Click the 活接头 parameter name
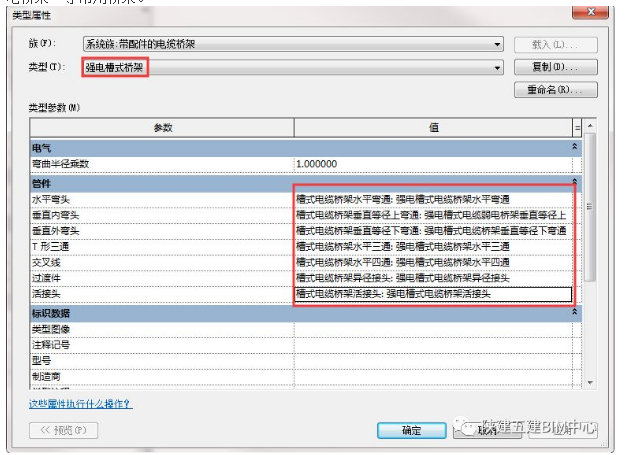The width and height of the screenshot is (626, 455). [x=46, y=294]
